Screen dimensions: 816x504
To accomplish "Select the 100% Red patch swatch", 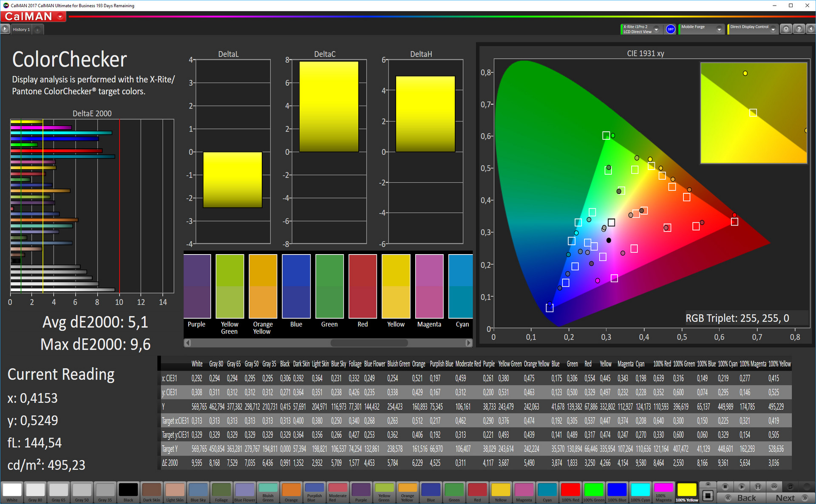I will 570,492.
